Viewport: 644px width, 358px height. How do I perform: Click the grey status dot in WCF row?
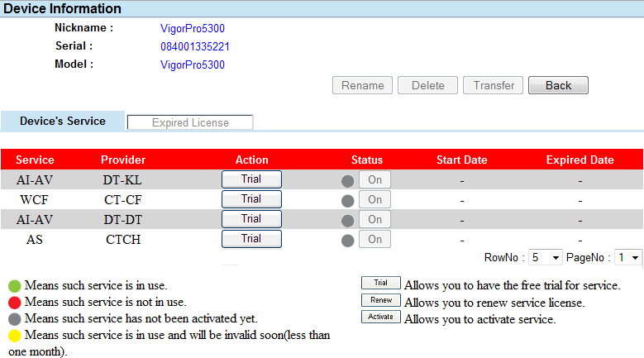pos(347,201)
